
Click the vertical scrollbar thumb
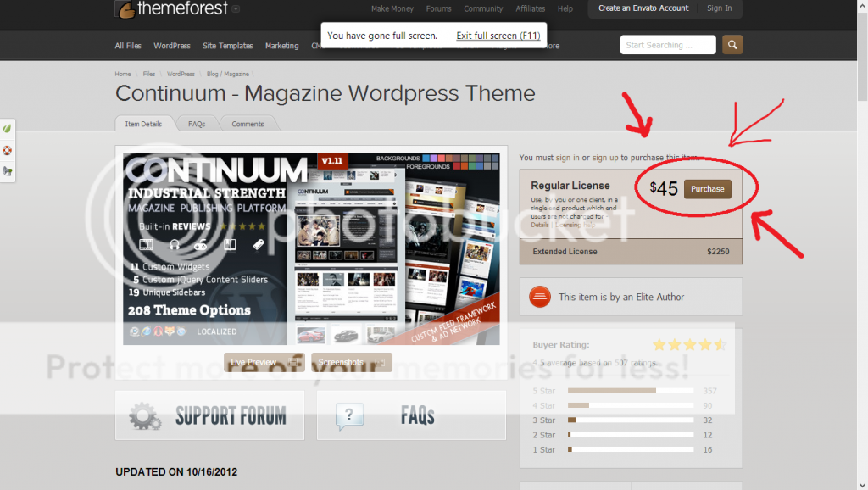(x=862, y=55)
